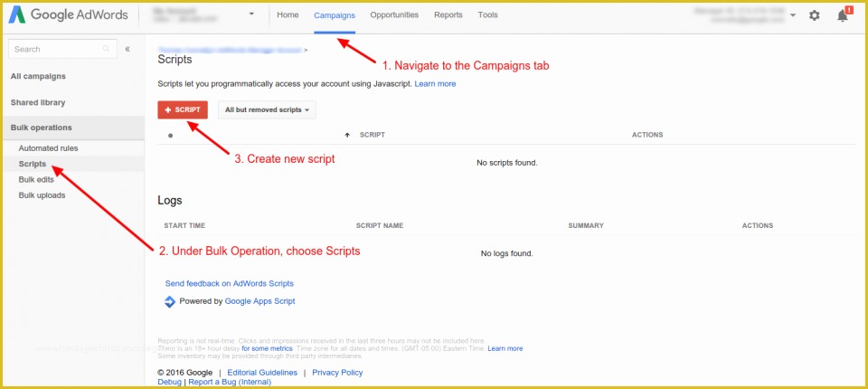Image resolution: width=868 pixels, height=389 pixels.
Task: Open Bulk uploads in the sidebar
Action: [x=42, y=195]
